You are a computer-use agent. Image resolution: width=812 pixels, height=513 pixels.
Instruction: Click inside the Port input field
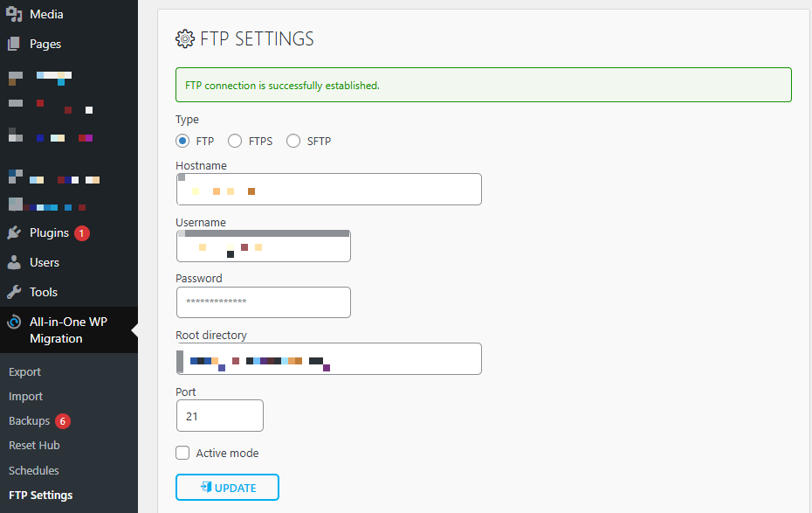point(219,415)
